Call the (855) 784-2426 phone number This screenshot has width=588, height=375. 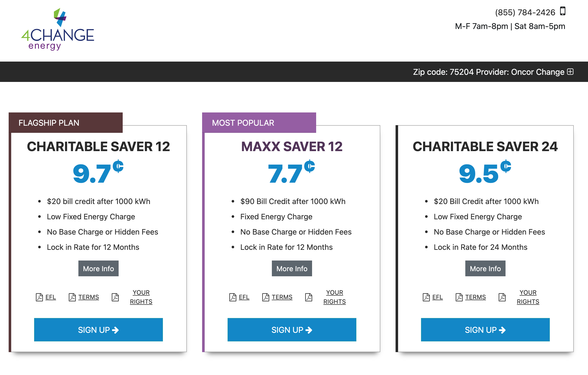pos(525,12)
